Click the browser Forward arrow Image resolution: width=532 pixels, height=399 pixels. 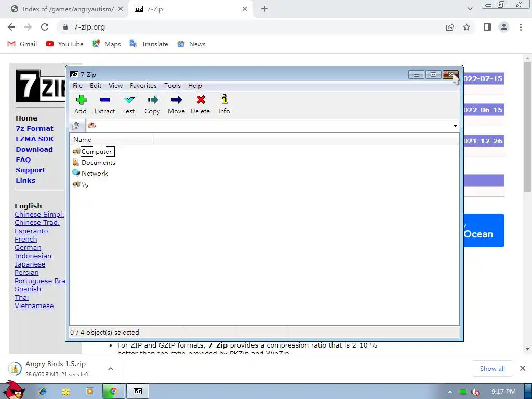point(28,27)
